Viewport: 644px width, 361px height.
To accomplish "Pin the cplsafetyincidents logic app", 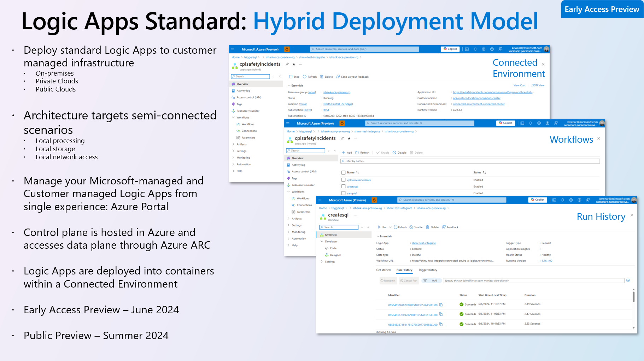I will (x=287, y=64).
